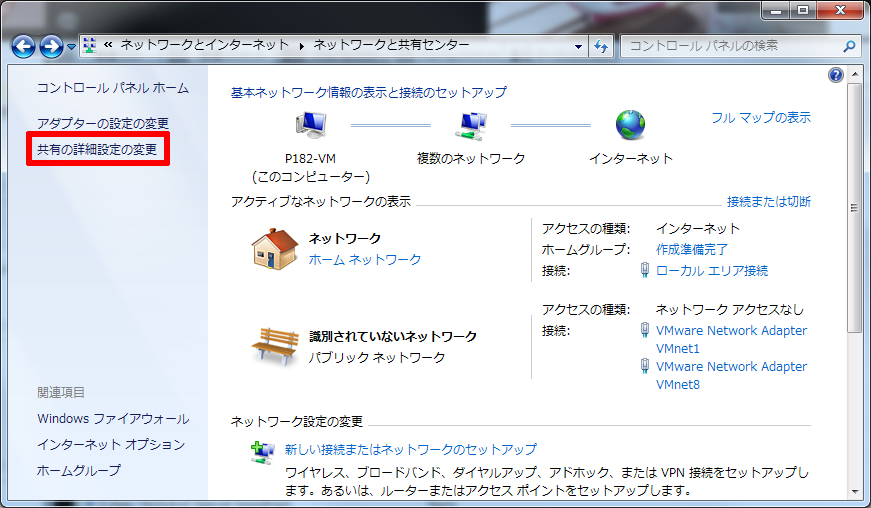Maximize the control panel window
This screenshot has width=871, height=508.
pos(803,11)
